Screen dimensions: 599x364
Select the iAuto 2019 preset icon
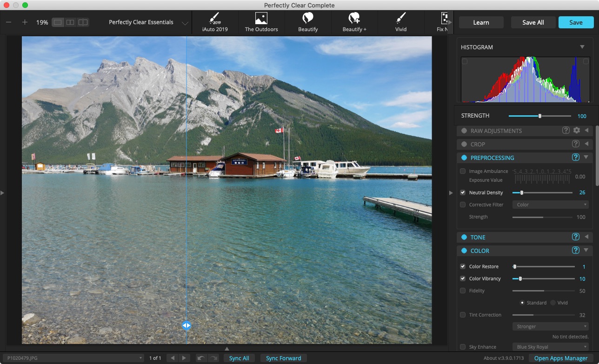(214, 19)
